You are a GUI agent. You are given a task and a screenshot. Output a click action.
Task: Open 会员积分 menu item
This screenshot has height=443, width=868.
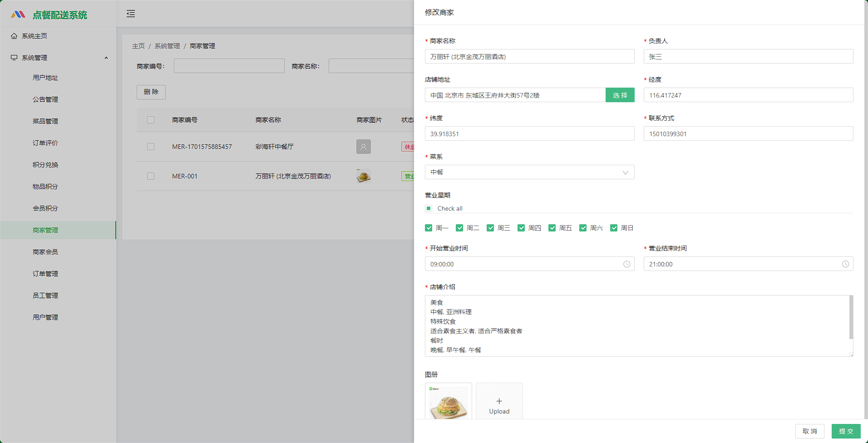coord(58,208)
